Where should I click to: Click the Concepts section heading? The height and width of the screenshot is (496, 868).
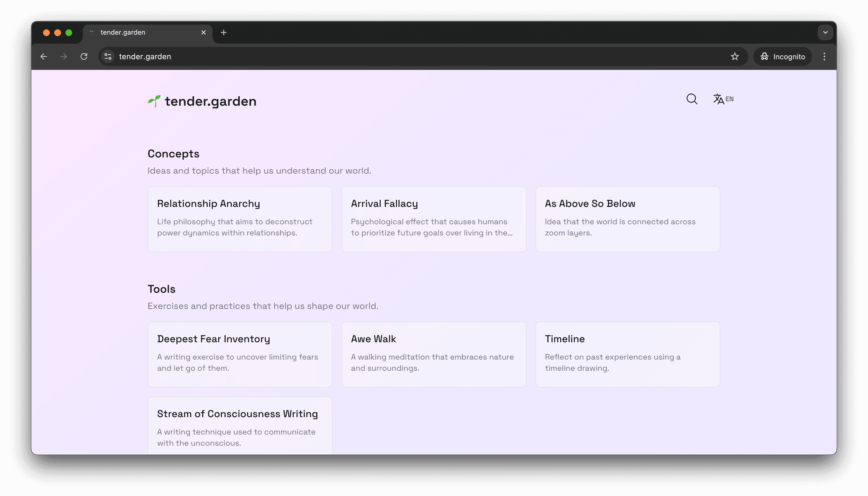[173, 154]
